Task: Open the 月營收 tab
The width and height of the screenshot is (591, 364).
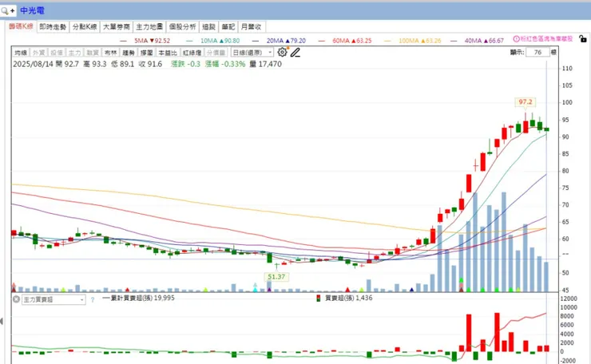Action: click(x=252, y=27)
